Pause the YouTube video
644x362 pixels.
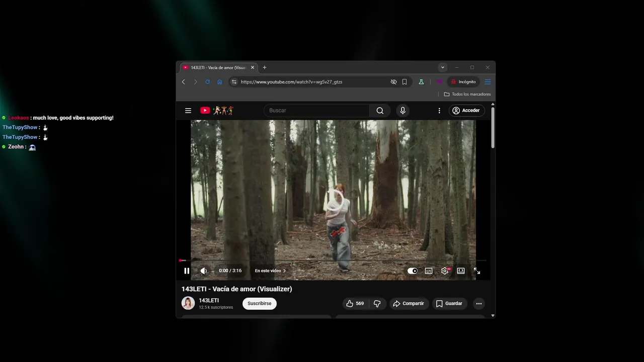pyautogui.click(x=187, y=271)
